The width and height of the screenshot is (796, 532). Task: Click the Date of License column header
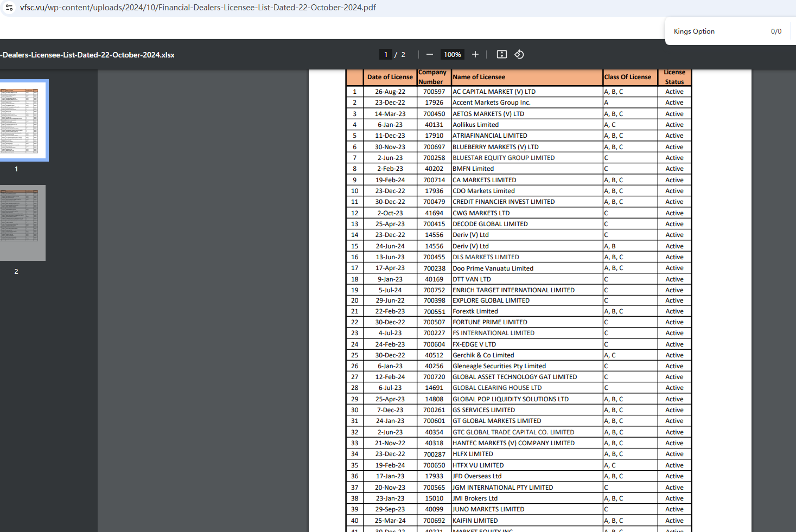[390, 77]
